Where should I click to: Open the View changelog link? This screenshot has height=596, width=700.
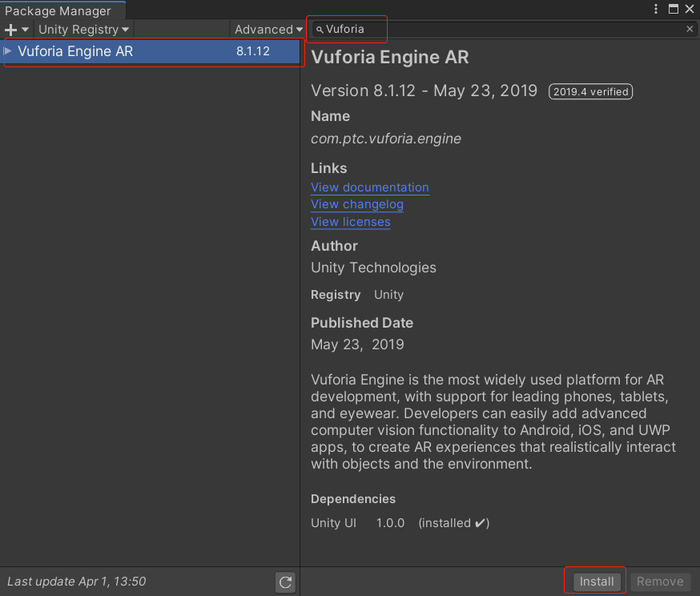[x=357, y=204]
